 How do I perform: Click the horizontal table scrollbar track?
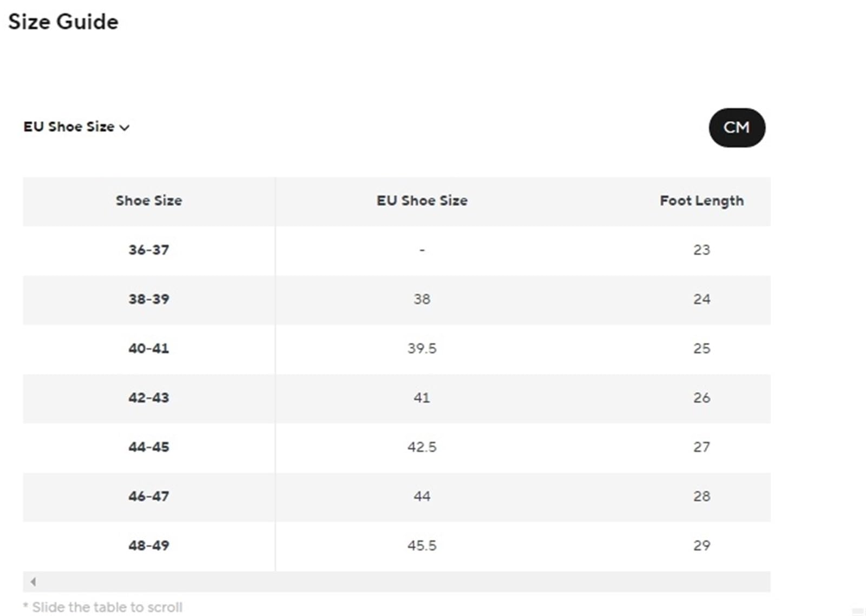click(x=397, y=582)
